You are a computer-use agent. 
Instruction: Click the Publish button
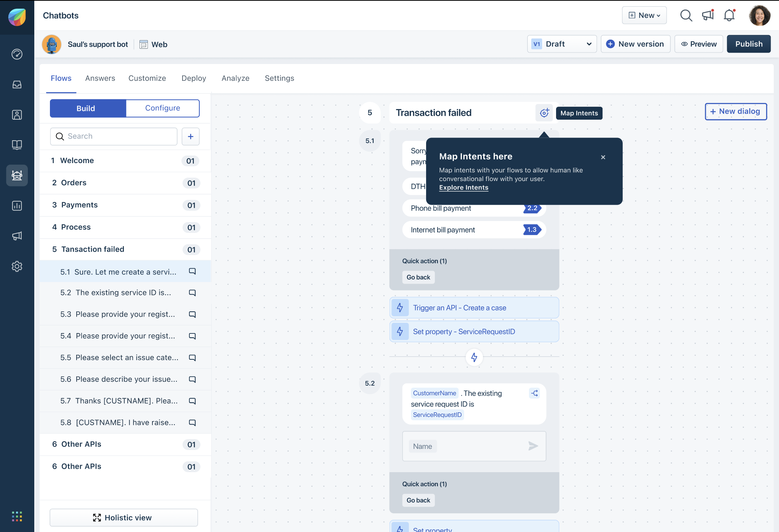(x=749, y=44)
